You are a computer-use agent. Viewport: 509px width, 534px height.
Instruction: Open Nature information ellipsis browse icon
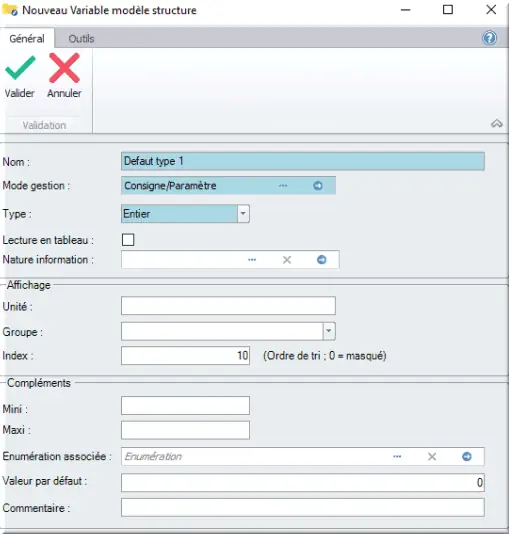point(252,260)
